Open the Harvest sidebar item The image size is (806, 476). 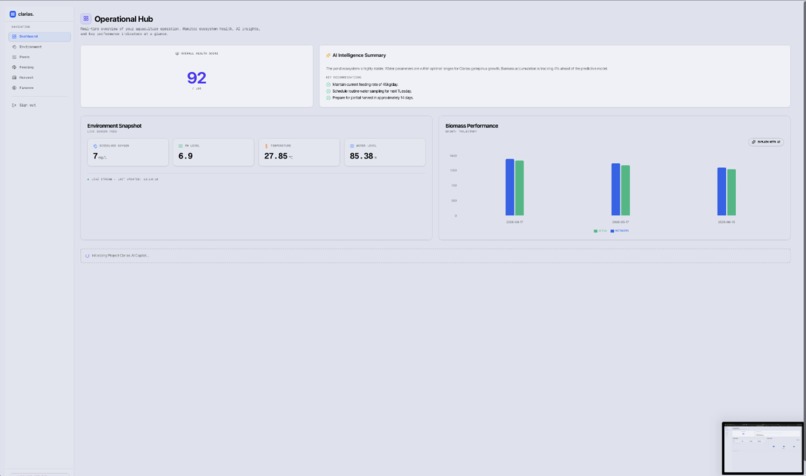point(40,78)
